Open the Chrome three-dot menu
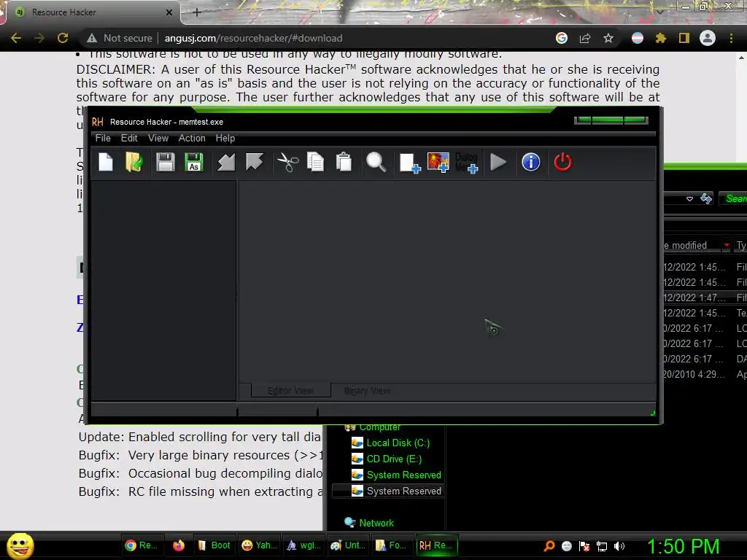 (x=731, y=38)
